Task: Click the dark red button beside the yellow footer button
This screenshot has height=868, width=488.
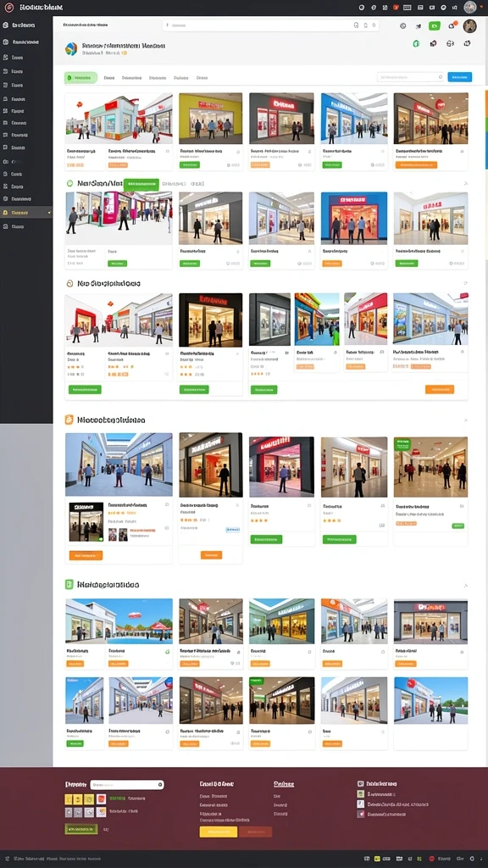Action: pyautogui.click(x=256, y=832)
